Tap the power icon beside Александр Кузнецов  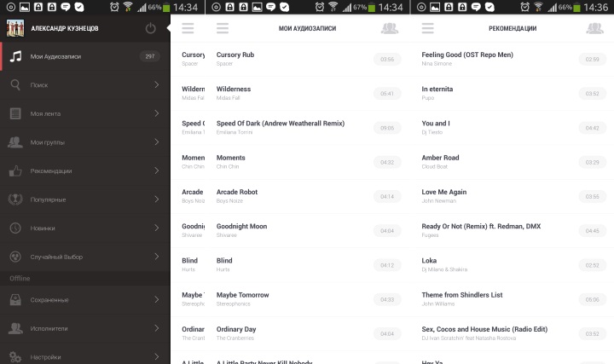click(150, 28)
